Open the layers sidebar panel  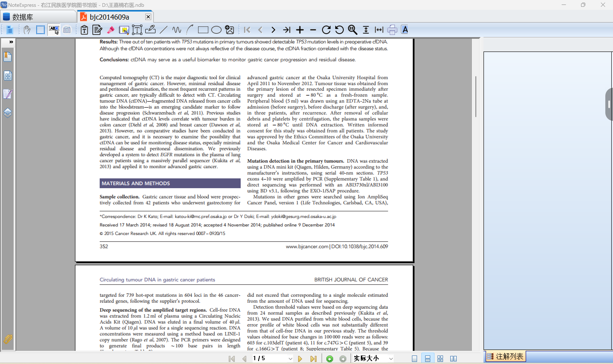point(8,113)
